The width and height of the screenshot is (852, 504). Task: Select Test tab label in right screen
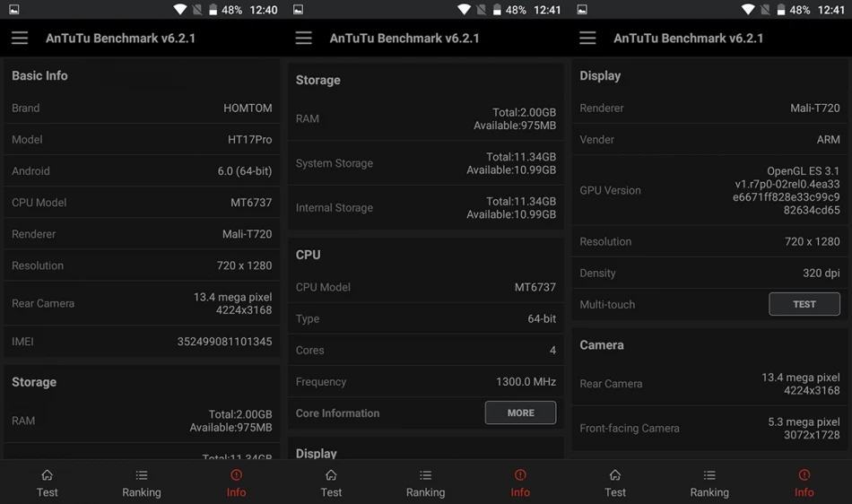[x=615, y=492]
